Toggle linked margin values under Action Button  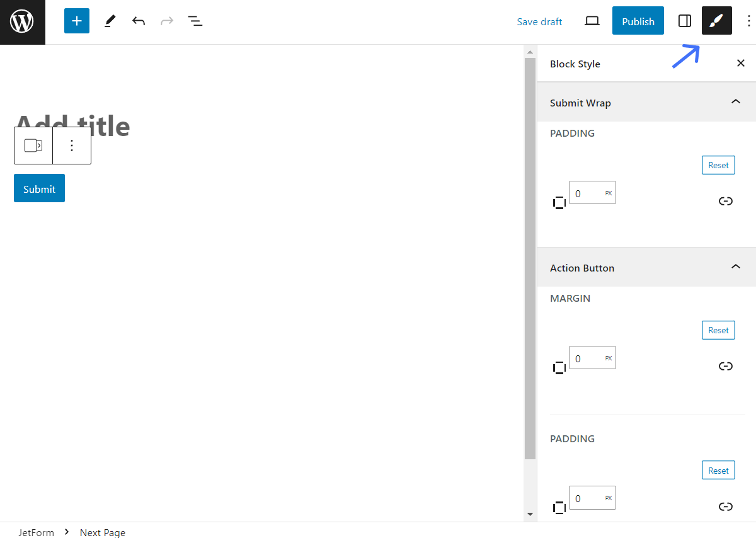(x=726, y=366)
